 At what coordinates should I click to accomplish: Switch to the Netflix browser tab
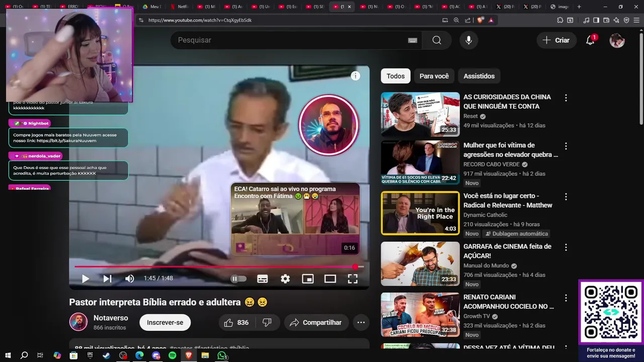179,7
